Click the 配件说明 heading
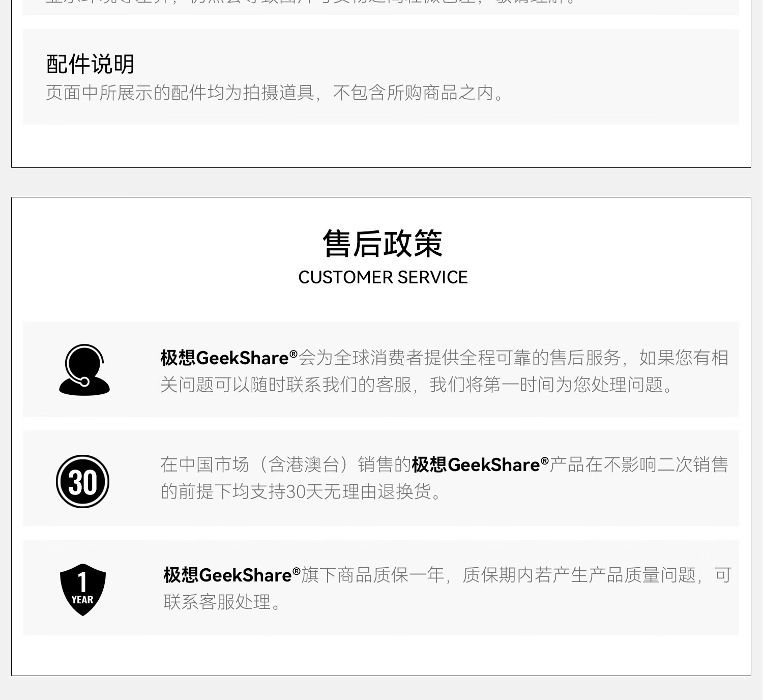 click(x=90, y=64)
